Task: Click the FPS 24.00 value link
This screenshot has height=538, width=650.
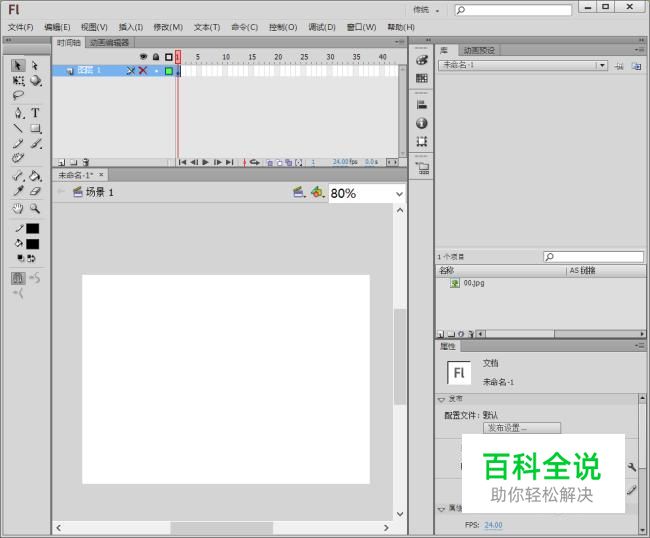Action: (493, 525)
